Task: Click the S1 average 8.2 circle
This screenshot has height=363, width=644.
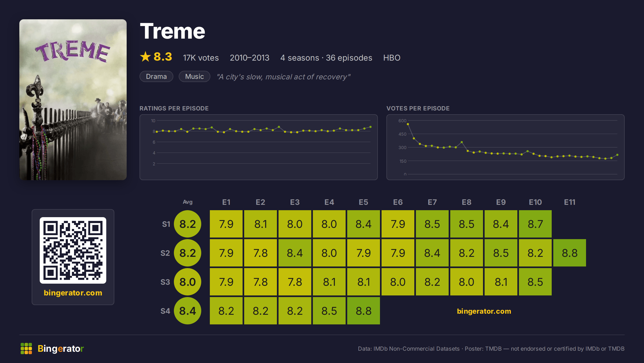Action: pos(188,224)
